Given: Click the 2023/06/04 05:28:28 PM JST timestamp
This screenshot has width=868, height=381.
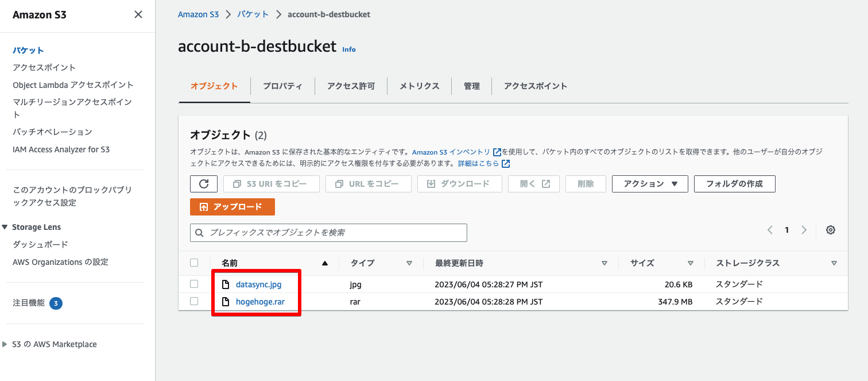Looking at the screenshot, I should (489, 301).
